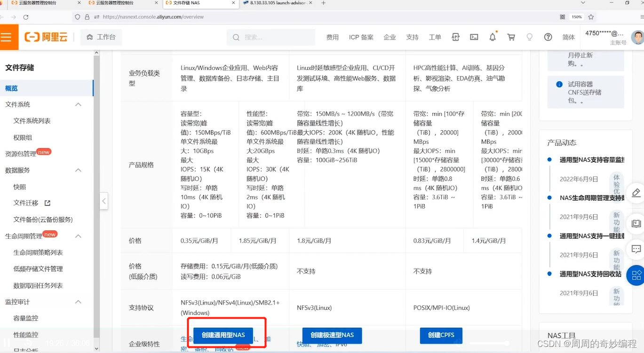This screenshot has width=644, height=353.
Task: List all browser tabs dropdown
Action: (583, 3)
